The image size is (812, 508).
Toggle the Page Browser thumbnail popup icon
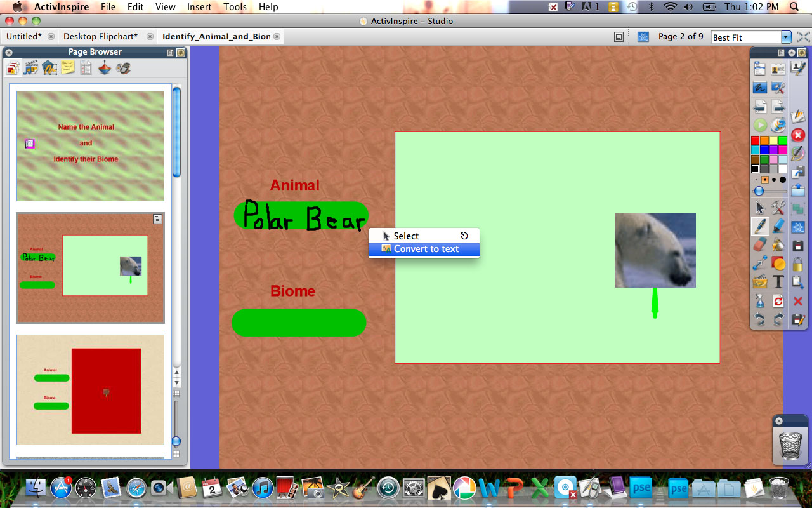tap(170, 53)
